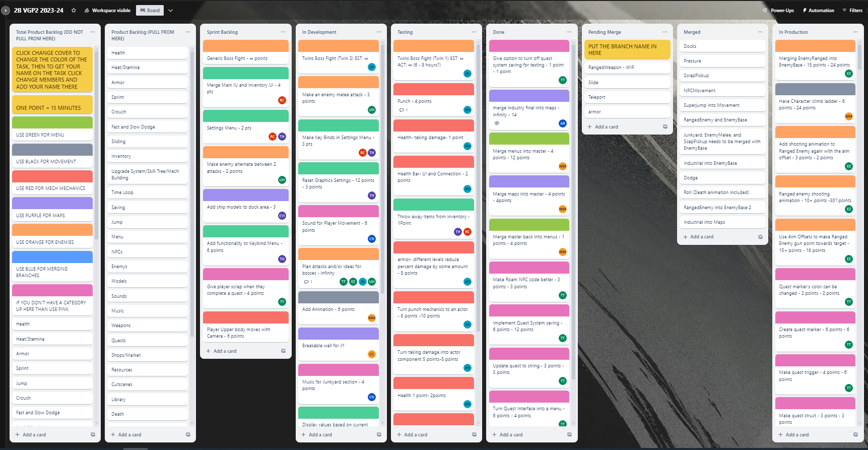Select the Board view tab
868x450 pixels.
[150, 10]
